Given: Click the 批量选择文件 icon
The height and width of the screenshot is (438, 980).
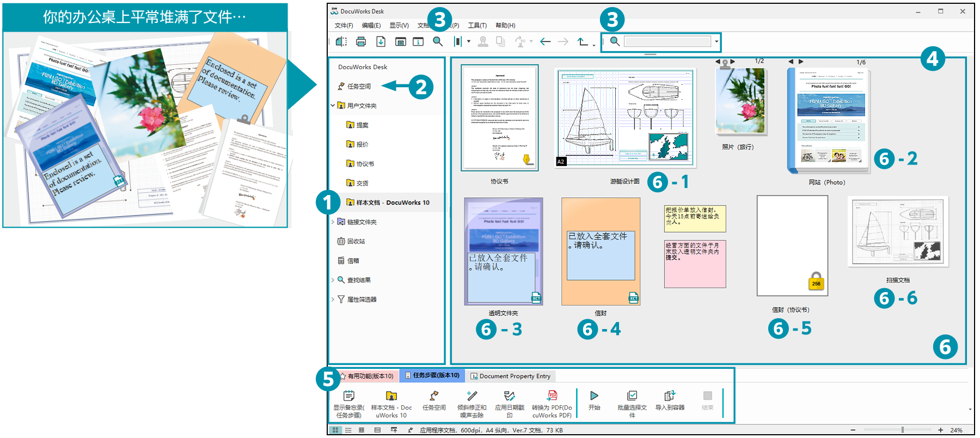Looking at the screenshot, I should click(x=632, y=396).
